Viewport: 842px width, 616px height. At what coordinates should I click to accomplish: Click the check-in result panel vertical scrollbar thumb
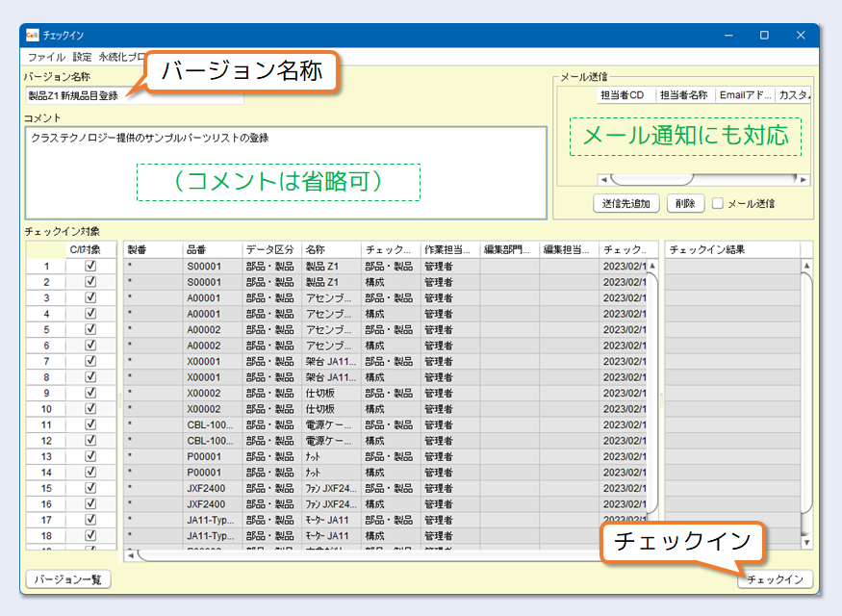pos(806,392)
